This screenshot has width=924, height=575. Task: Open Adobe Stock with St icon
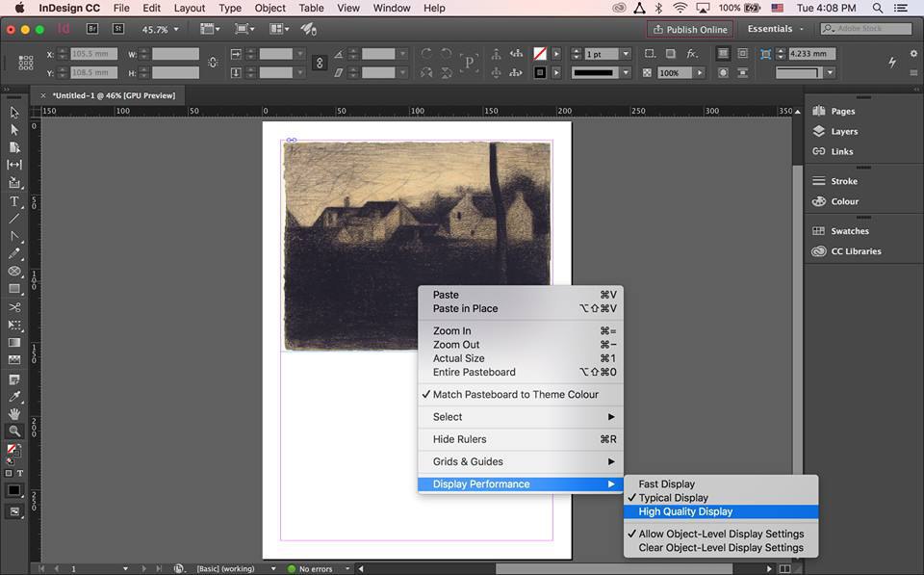tap(117, 28)
